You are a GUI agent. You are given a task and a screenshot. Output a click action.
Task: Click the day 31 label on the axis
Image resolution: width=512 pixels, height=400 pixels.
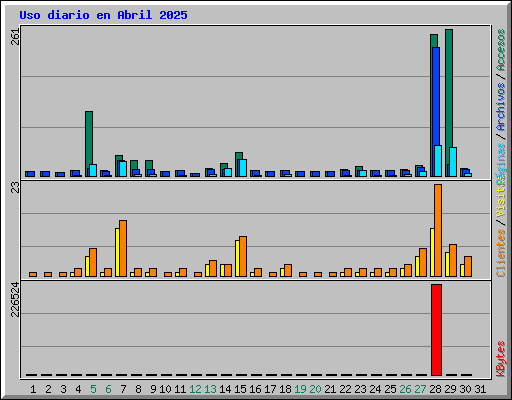click(480, 389)
